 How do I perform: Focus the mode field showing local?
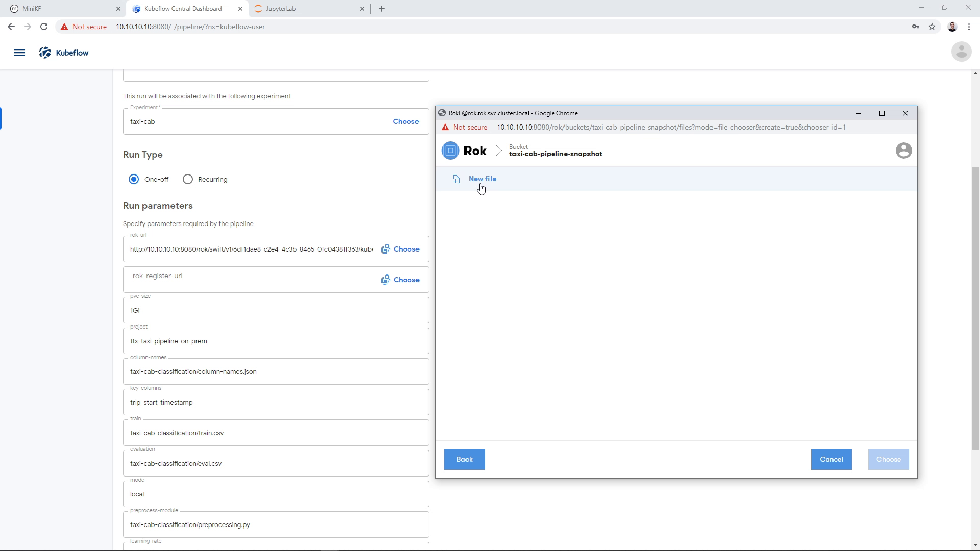pyautogui.click(x=276, y=494)
